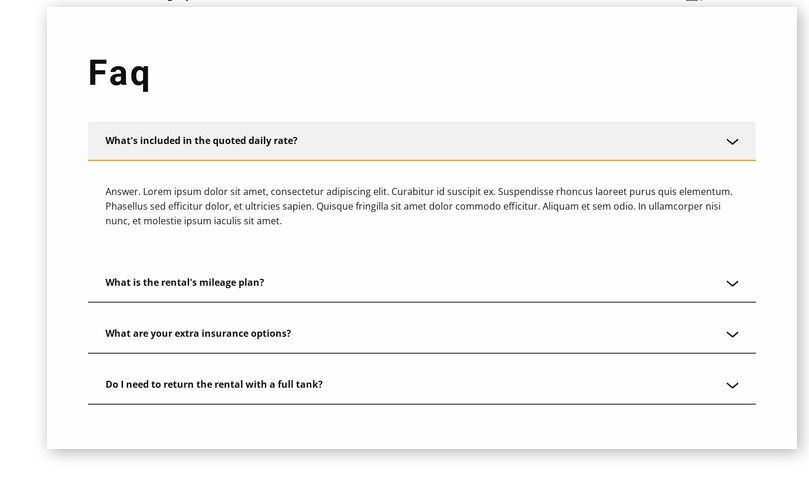Expand "What is the rental's mileage plan?"
809x488 pixels.
[x=185, y=283]
